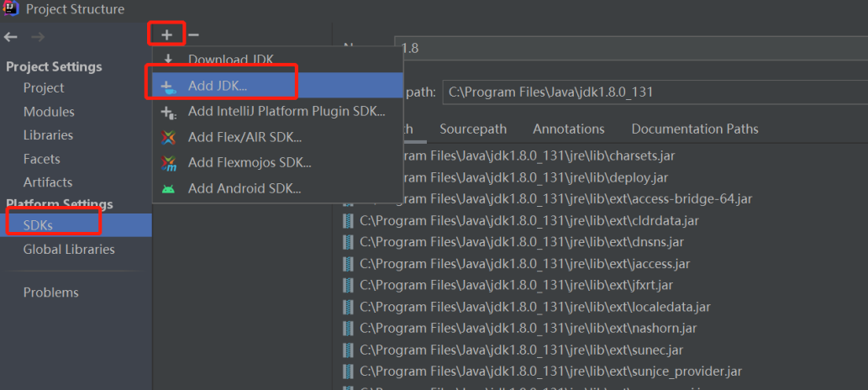
Task: Choose Add Flexmojos SDK... entry
Action: click(277, 163)
